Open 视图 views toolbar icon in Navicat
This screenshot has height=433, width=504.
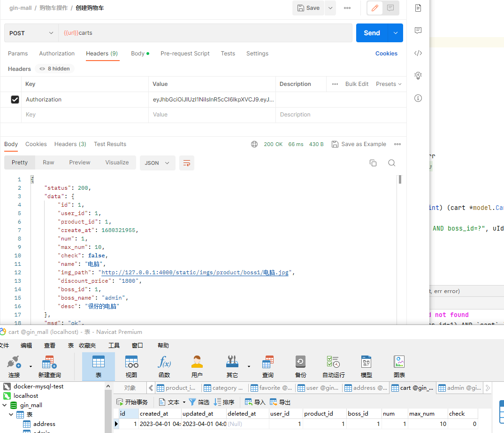click(x=131, y=366)
